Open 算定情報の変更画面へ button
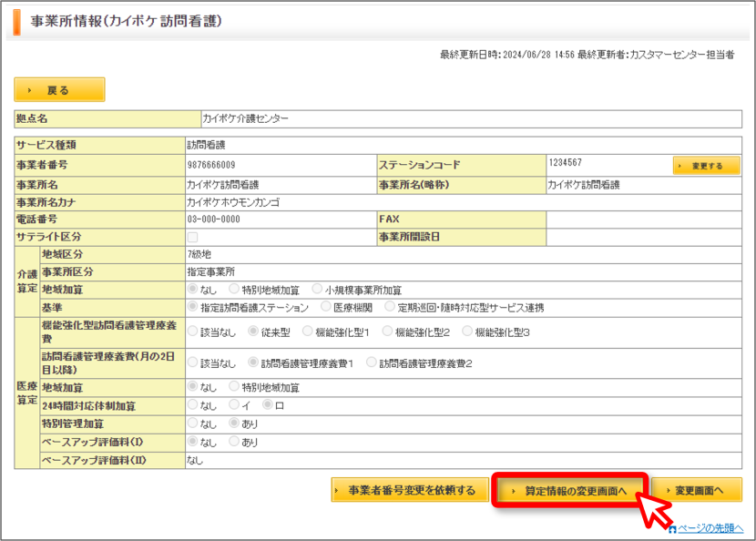The width and height of the screenshot is (756, 541). click(x=570, y=490)
